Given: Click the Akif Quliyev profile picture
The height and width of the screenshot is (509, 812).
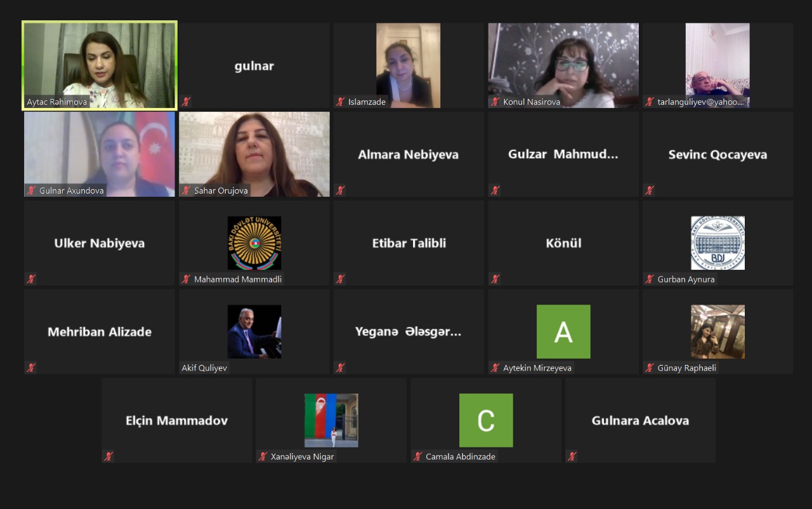Looking at the screenshot, I should coord(254,332).
